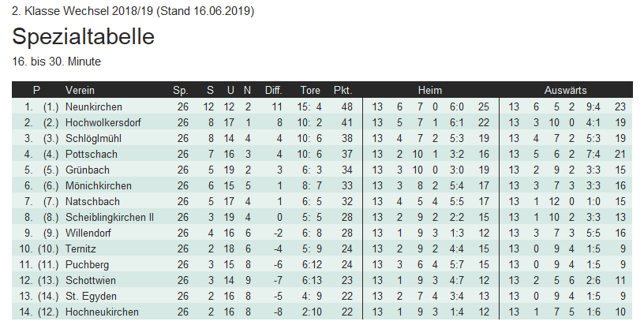Click the Pkt. column header
This screenshot has width=644, height=325.
coord(343,90)
